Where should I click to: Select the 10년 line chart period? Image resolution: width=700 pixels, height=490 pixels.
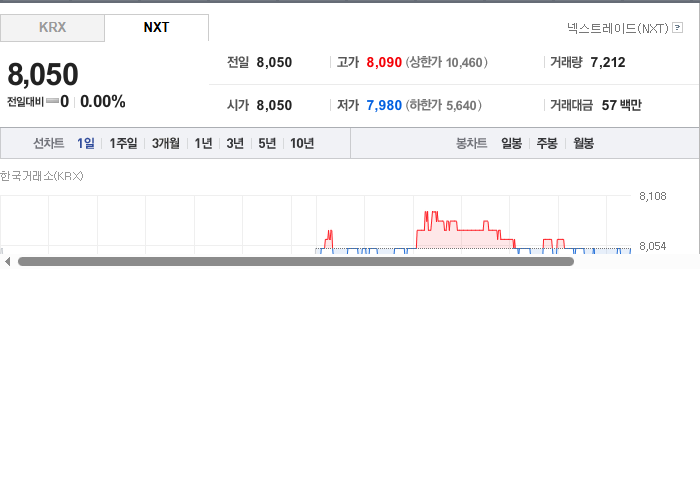tap(302, 143)
